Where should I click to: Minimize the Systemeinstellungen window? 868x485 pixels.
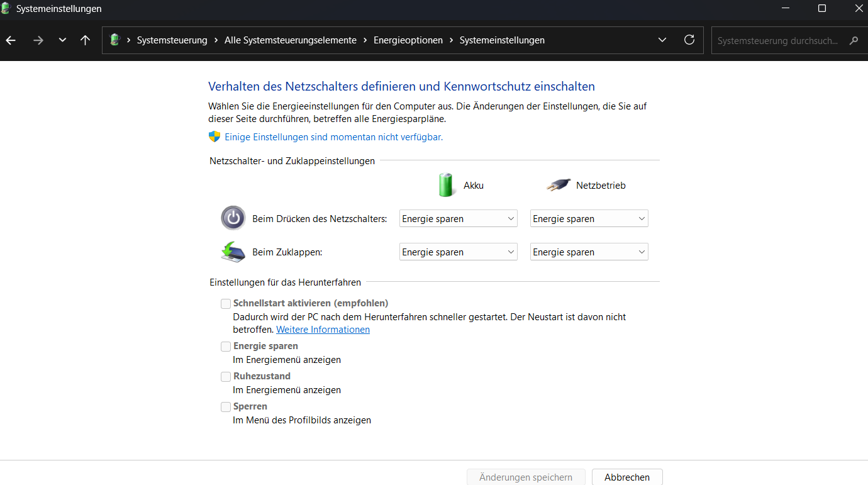coord(786,8)
